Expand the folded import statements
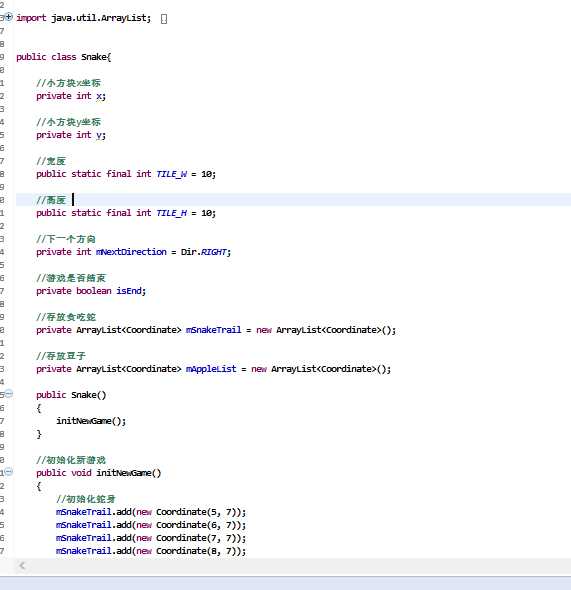Viewport: 571px width, 590px height. 8,17
